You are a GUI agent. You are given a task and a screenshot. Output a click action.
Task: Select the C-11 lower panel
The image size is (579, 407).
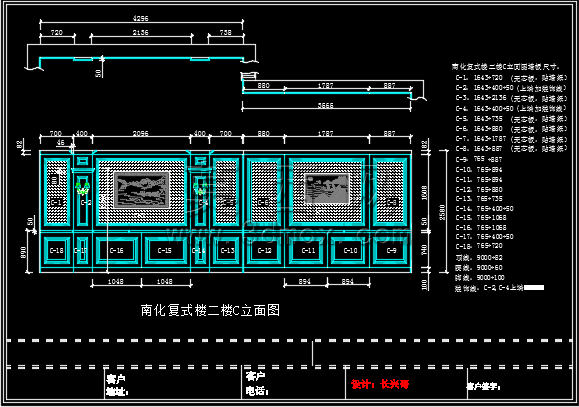(x=308, y=250)
